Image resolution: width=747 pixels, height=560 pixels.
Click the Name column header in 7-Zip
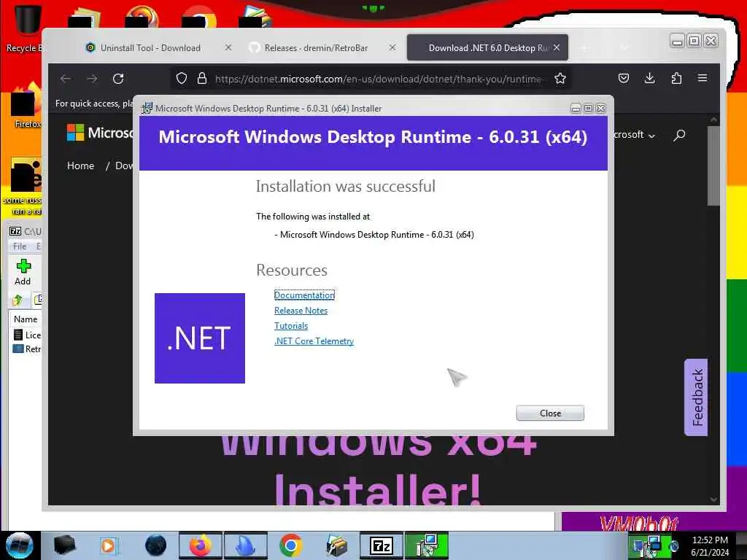pos(26,319)
